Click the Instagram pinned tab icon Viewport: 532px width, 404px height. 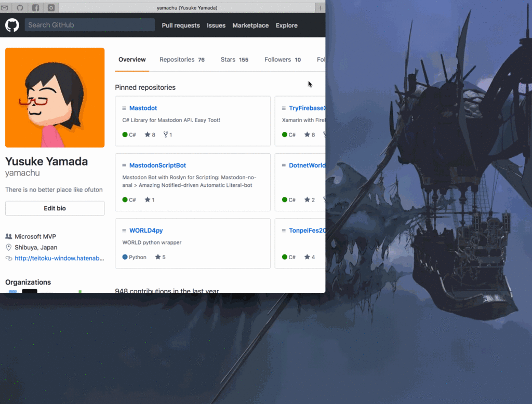(x=51, y=7)
